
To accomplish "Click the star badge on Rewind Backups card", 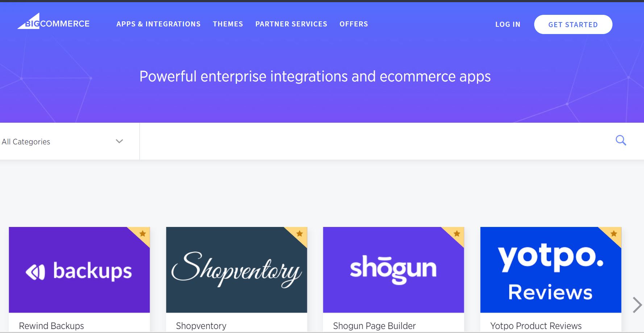I will click(142, 233).
